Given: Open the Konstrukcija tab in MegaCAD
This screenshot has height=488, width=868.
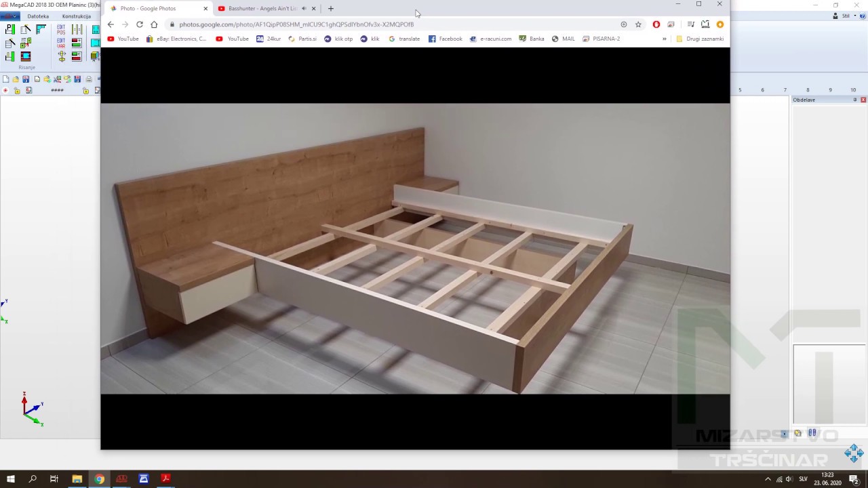Looking at the screenshot, I should (x=77, y=16).
